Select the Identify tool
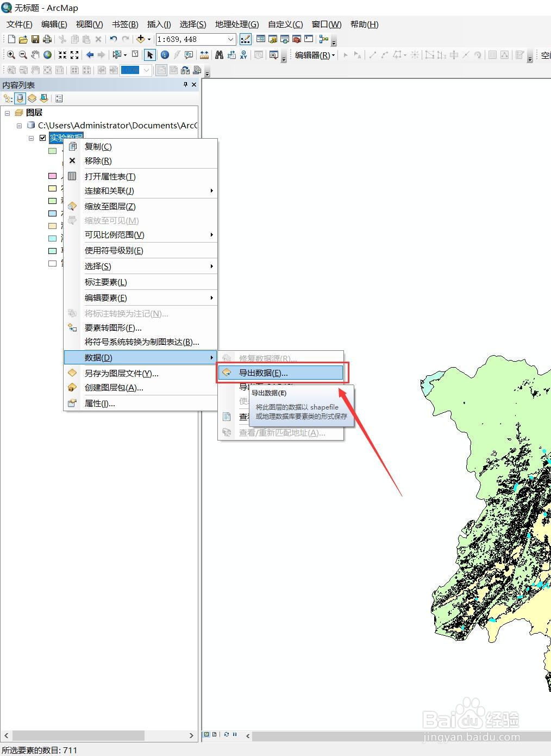Viewport: 551px width, 756px height. click(x=164, y=54)
